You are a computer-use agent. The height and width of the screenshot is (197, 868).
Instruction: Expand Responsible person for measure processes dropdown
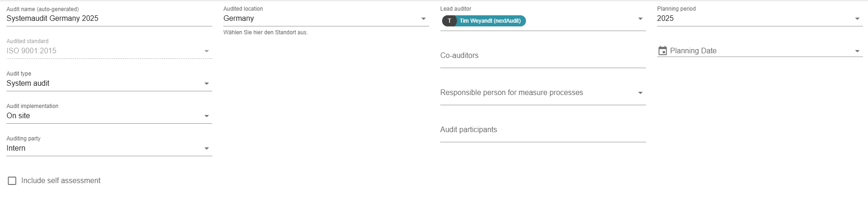640,93
